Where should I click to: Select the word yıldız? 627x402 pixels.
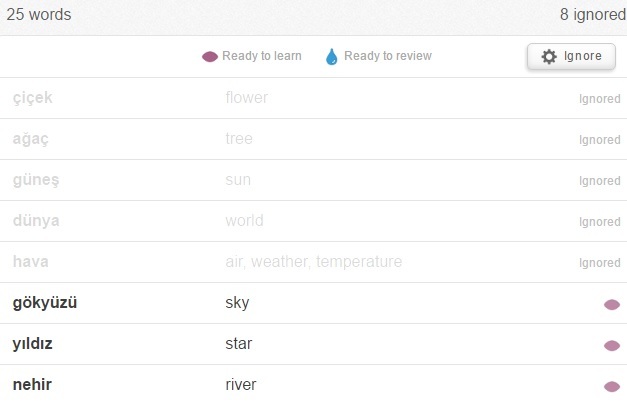32,344
